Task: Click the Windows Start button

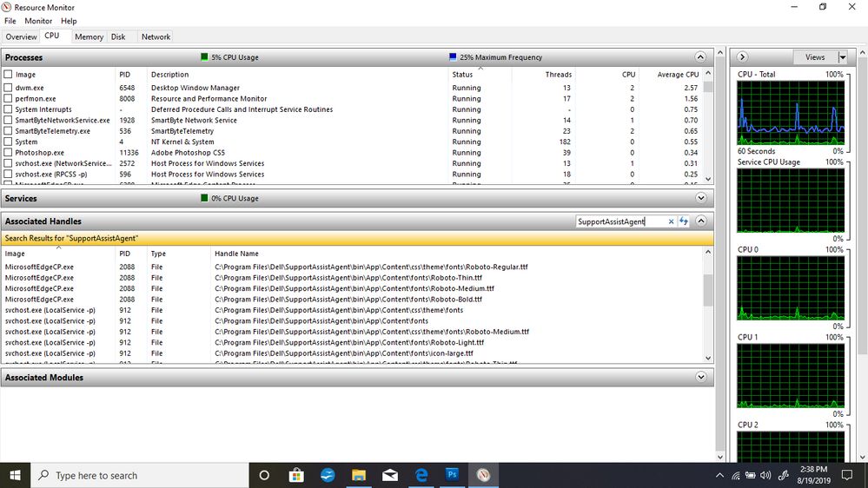Action: coord(16,475)
